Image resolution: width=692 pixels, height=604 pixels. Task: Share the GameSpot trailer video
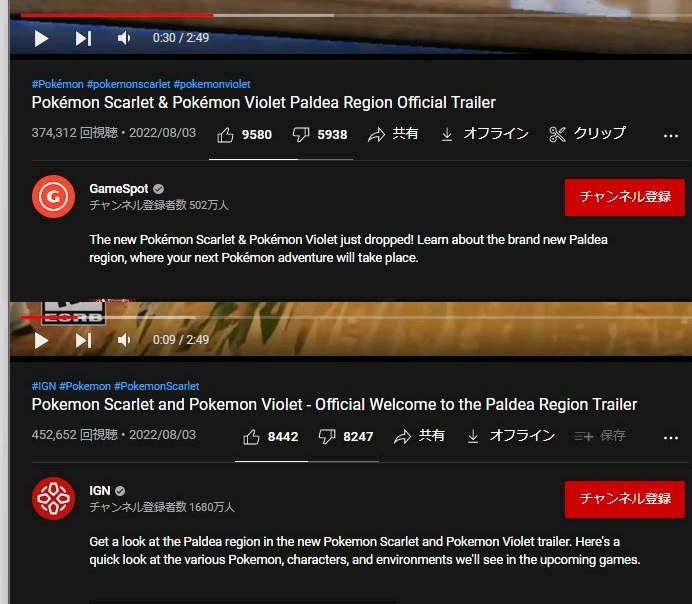(393, 134)
